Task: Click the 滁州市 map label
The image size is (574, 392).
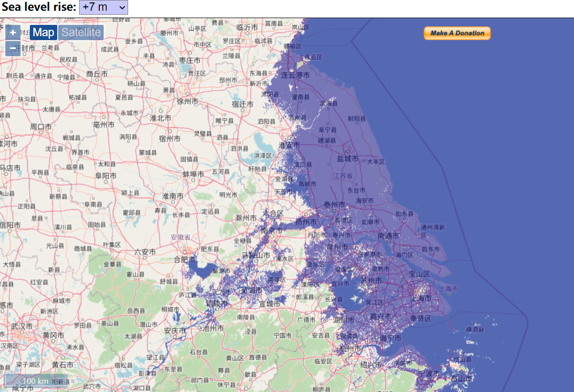Action: tap(246, 218)
